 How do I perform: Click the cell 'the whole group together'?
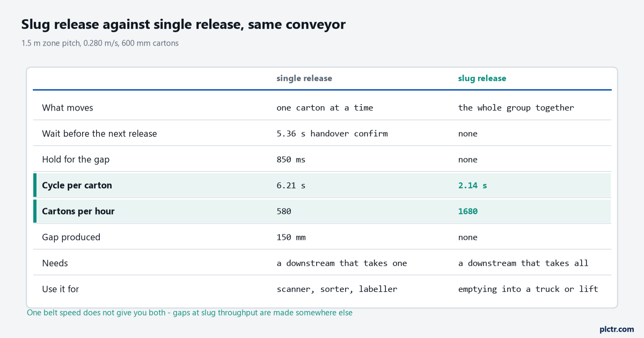click(516, 108)
